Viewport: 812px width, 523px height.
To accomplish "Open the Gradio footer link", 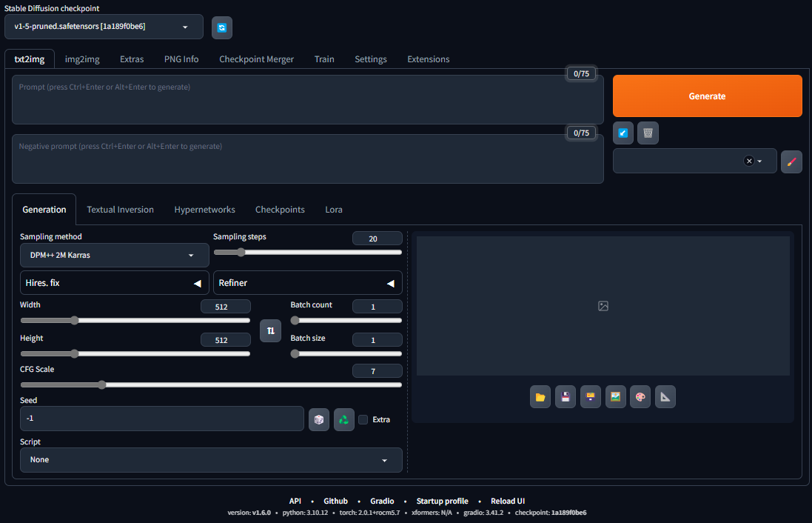I will click(382, 501).
